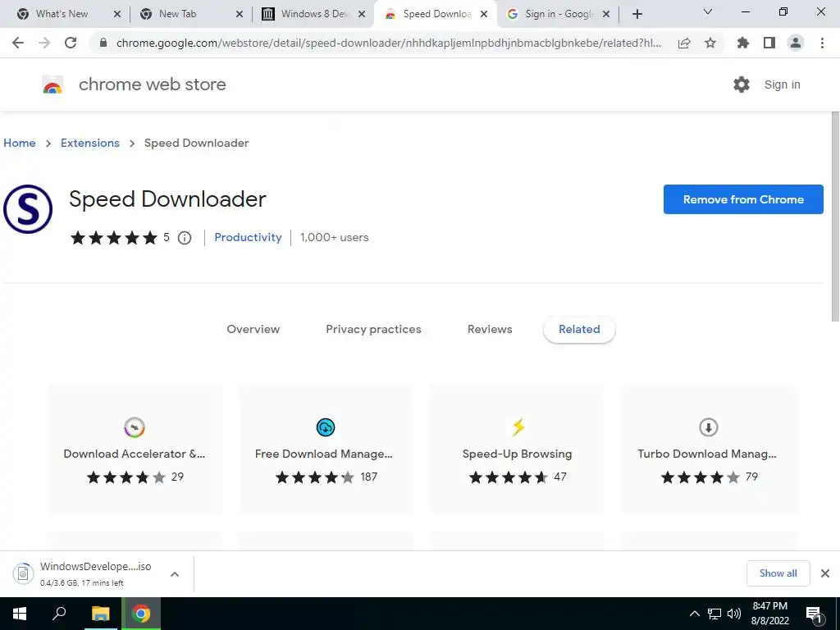Image resolution: width=840 pixels, height=630 pixels.
Task: Switch to the What's New tab
Action: coord(62,14)
